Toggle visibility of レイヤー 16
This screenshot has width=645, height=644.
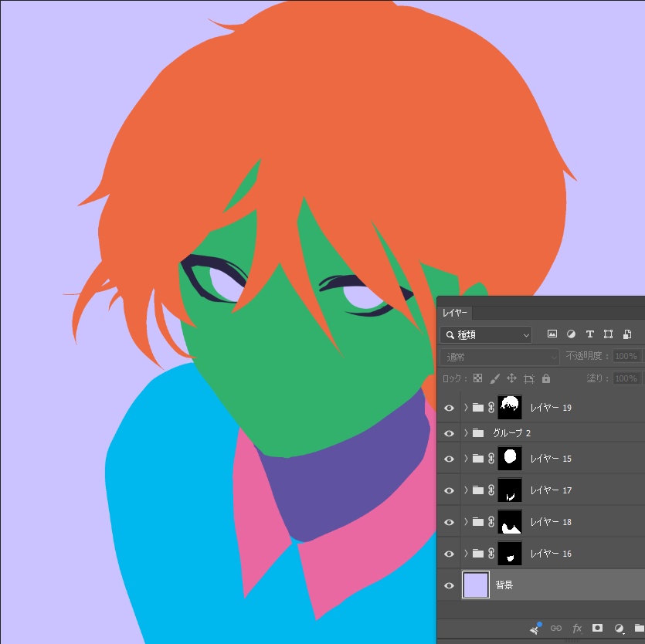pyautogui.click(x=450, y=554)
